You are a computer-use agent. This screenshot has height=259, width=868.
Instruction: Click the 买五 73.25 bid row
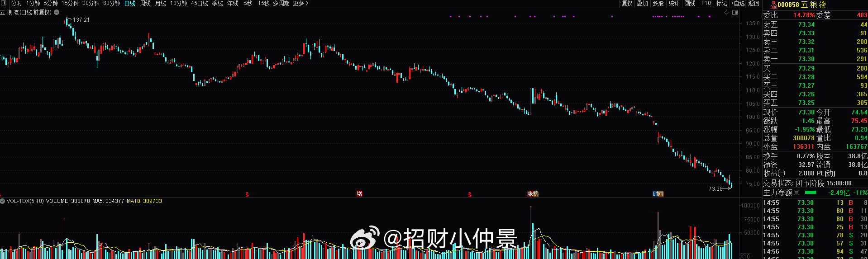click(x=815, y=103)
